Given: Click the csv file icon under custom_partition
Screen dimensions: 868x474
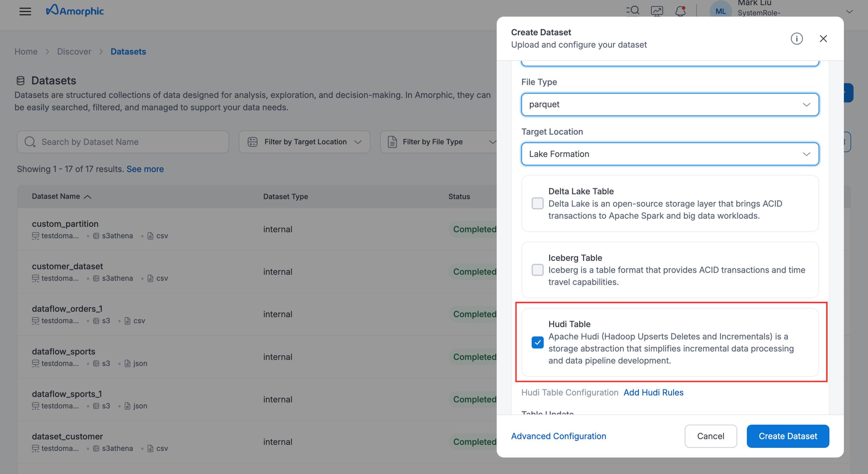Looking at the screenshot, I should [150, 236].
